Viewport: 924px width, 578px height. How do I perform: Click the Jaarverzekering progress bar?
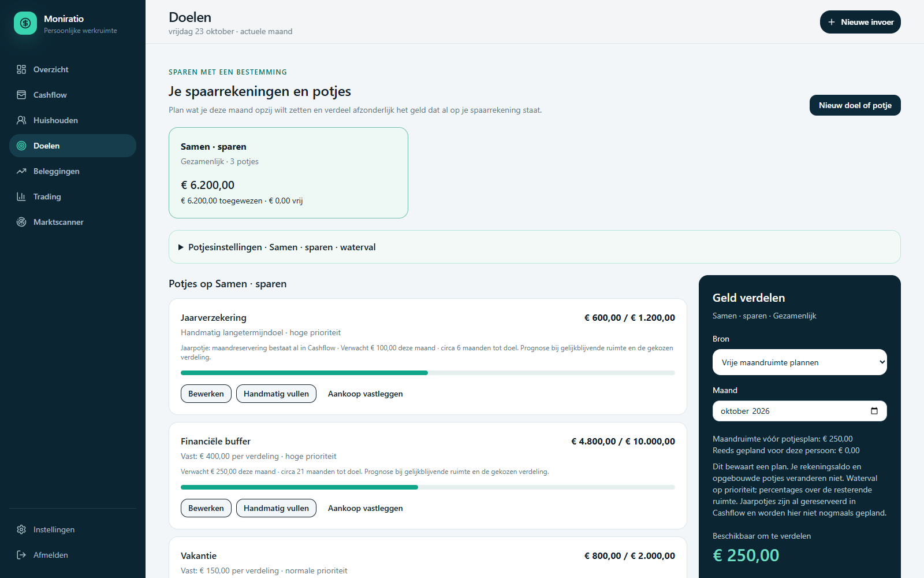pos(428,373)
